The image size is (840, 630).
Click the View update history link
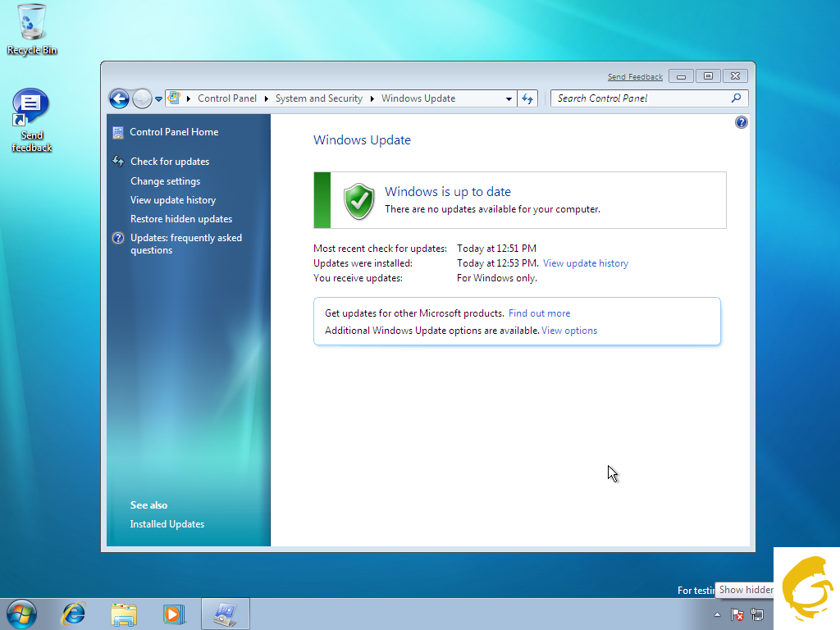pyautogui.click(x=585, y=263)
